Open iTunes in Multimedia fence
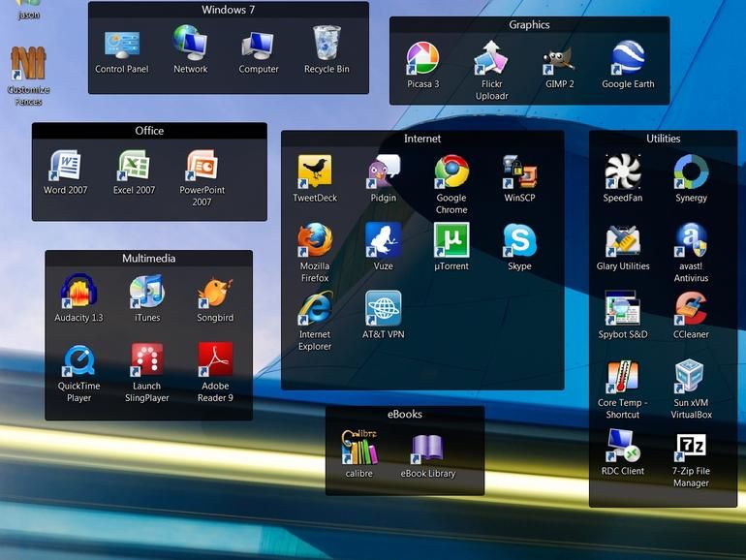 (147, 293)
